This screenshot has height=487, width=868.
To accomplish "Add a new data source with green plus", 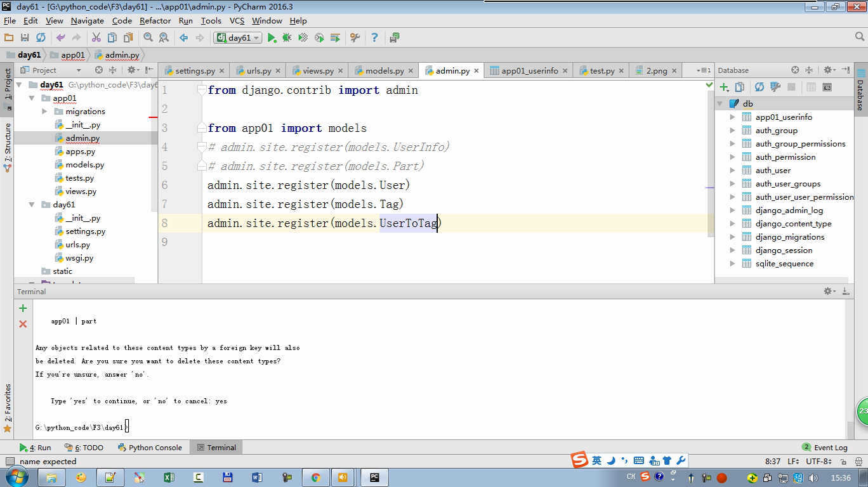I will [x=724, y=87].
